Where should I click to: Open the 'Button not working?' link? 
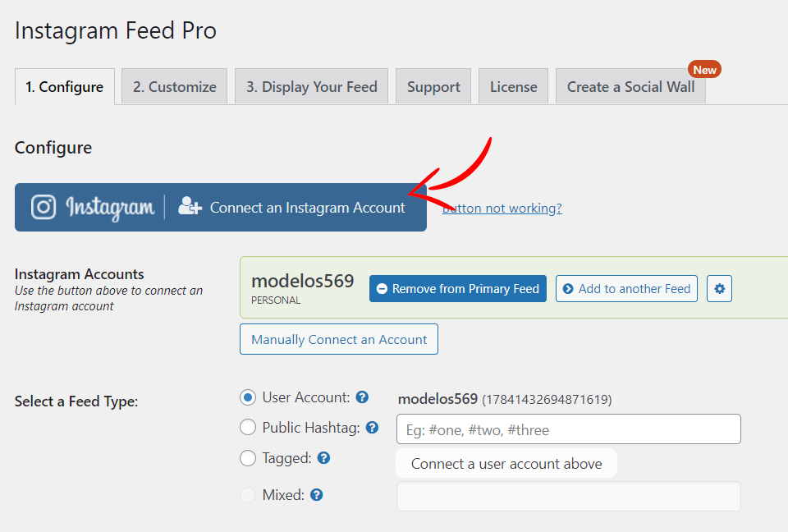click(502, 209)
